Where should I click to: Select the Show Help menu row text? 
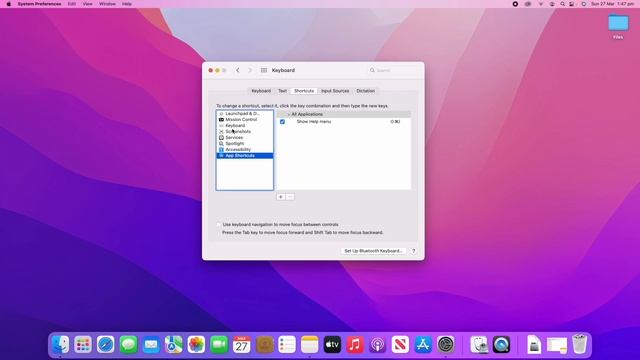[x=313, y=122]
